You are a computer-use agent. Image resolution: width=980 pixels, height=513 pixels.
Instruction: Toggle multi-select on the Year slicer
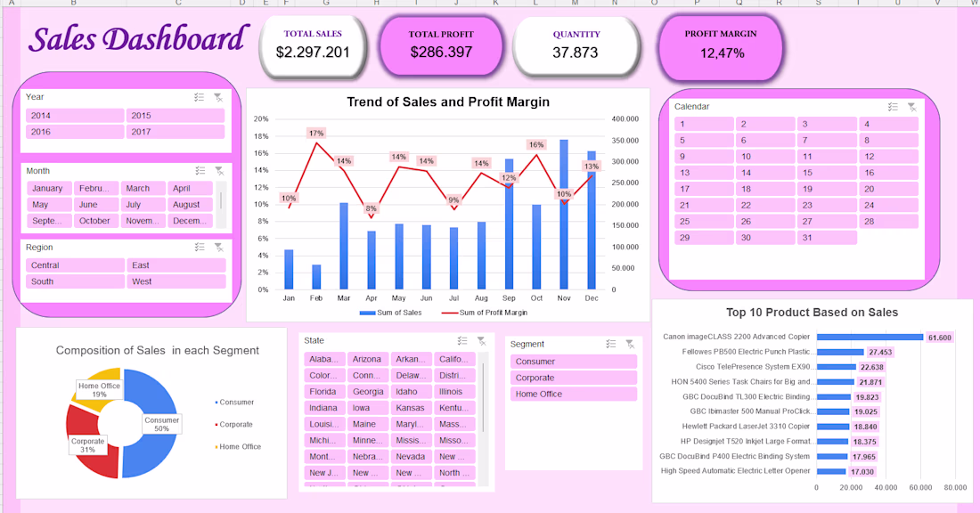tap(199, 97)
